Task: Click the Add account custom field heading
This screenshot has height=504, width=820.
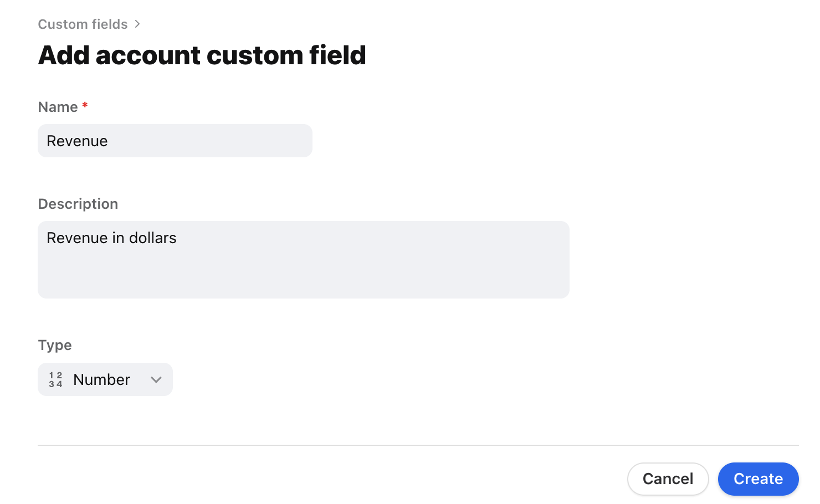Action: point(202,55)
